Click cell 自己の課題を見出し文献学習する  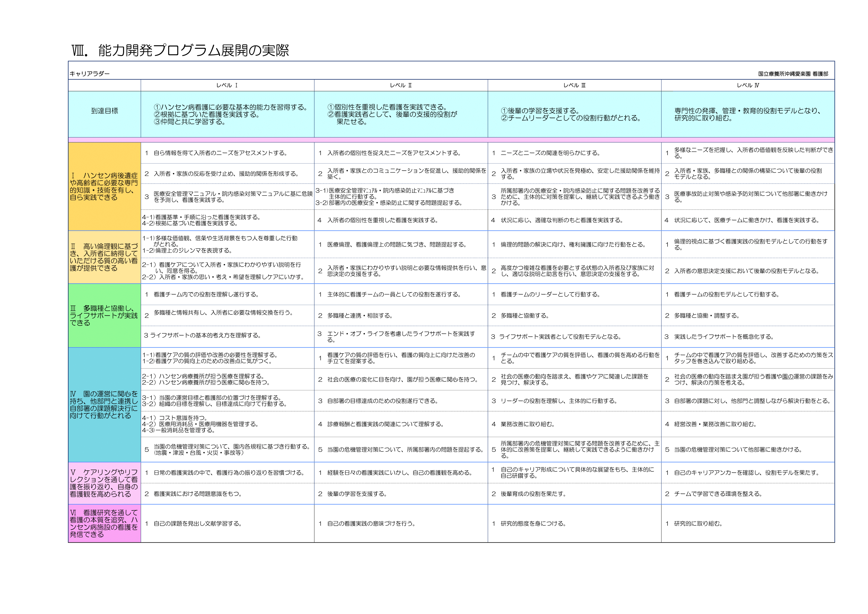tap(197, 524)
